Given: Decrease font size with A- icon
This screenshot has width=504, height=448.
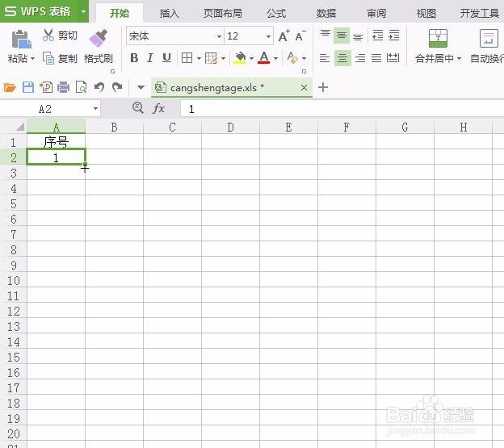Looking at the screenshot, I should [300, 36].
